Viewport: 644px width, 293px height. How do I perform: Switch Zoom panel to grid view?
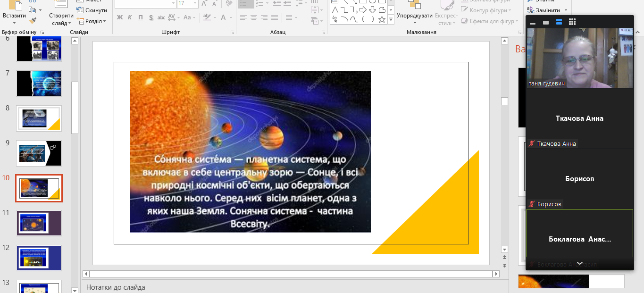point(572,22)
